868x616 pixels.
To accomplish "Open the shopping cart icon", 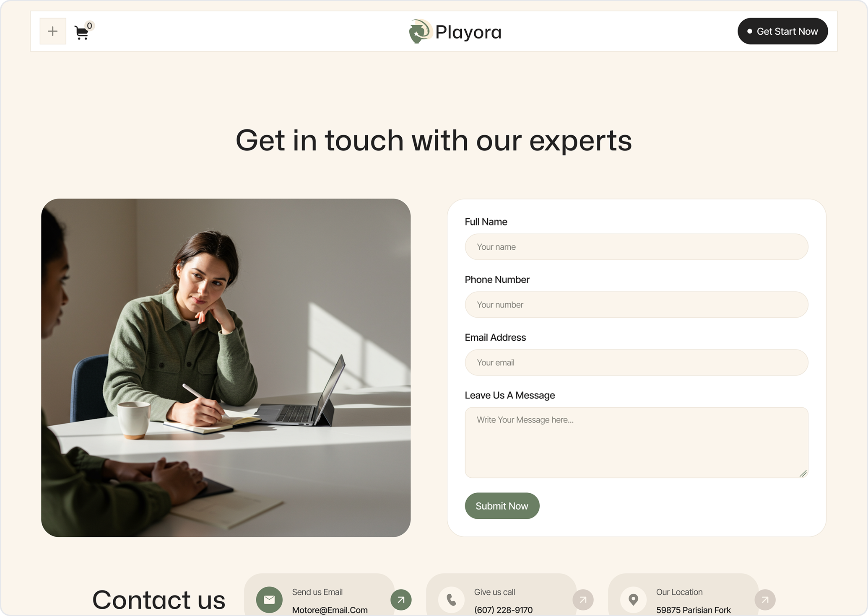I will point(82,32).
